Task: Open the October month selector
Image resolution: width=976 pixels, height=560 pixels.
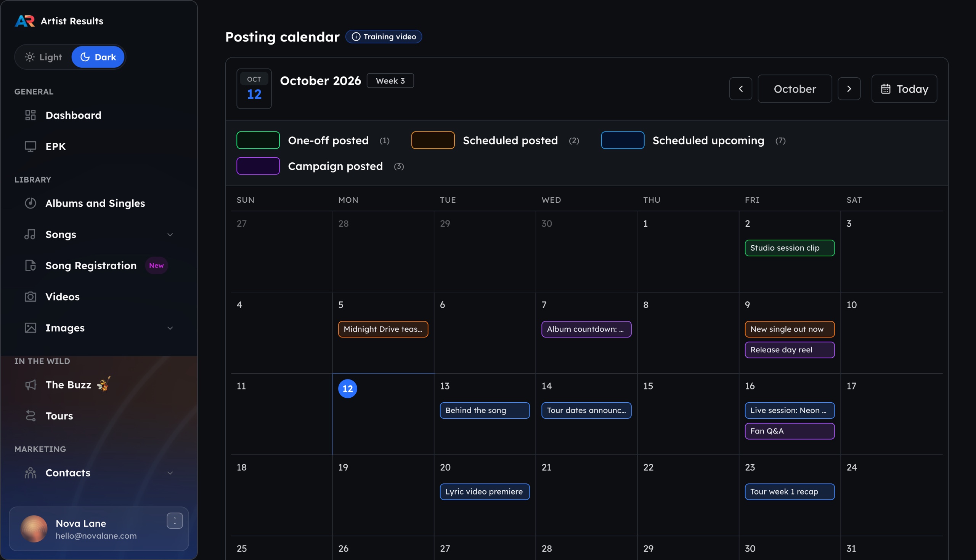Action: coord(795,89)
